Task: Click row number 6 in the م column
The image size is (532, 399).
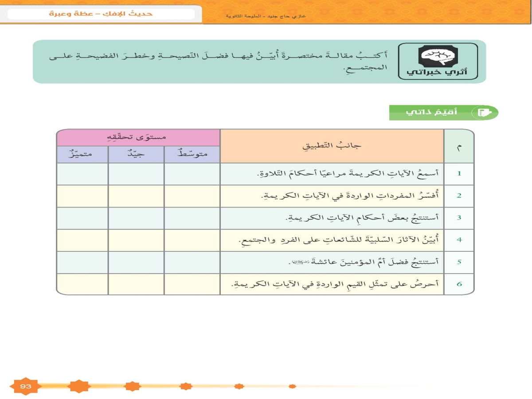Action: pyautogui.click(x=459, y=284)
